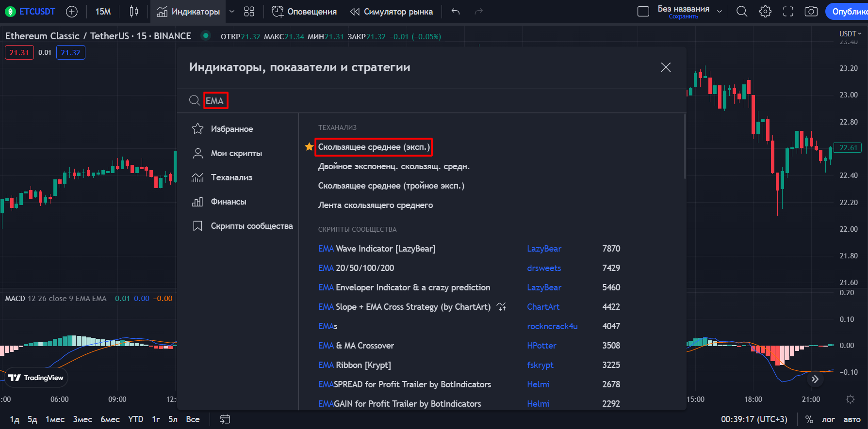The width and height of the screenshot is (868, 429).
Task: Redo action arrow
Action: (479, 12)
